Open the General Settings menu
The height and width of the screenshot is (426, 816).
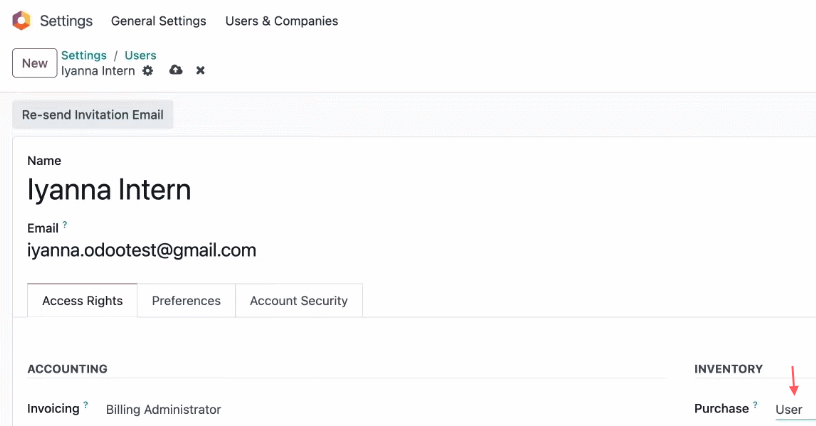click(x=159, y=21)
